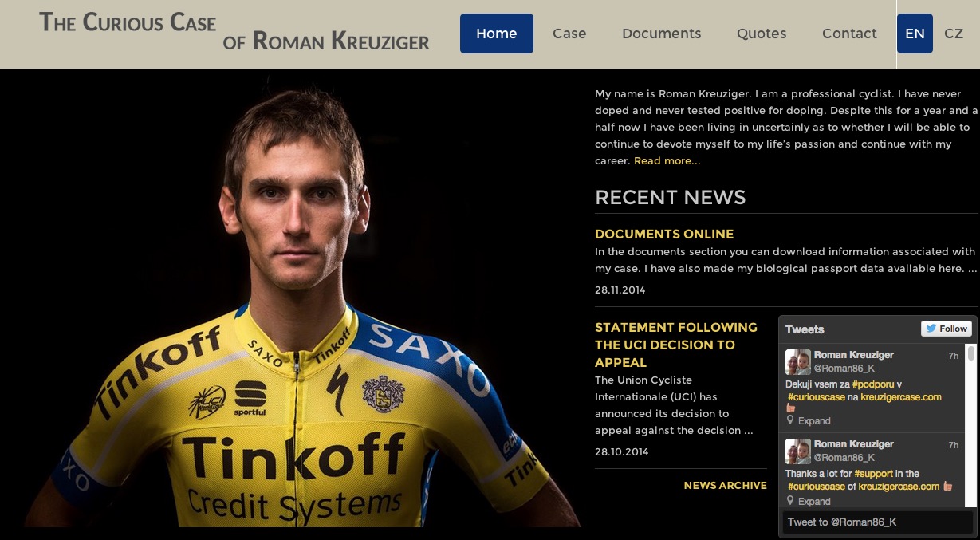This screenshot has width=980, height=540.
Task: Expand the second tweet about #support
Action: [x=814, y=501]
